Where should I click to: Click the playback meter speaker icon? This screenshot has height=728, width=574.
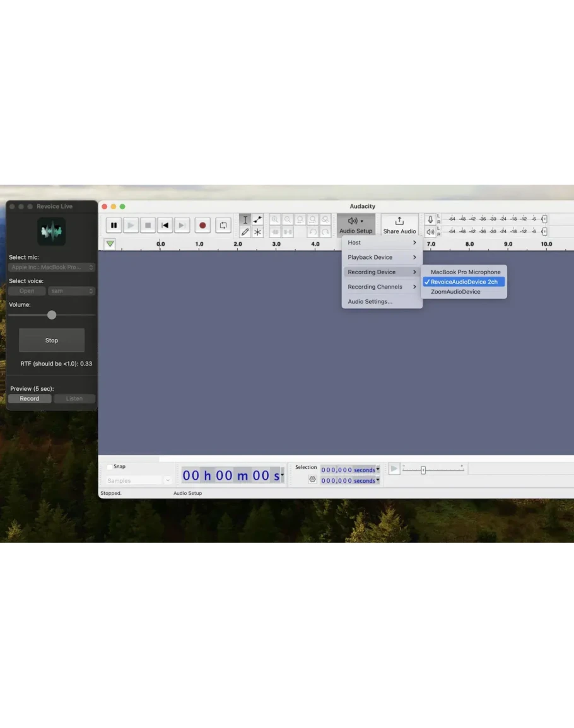(430, 232)
